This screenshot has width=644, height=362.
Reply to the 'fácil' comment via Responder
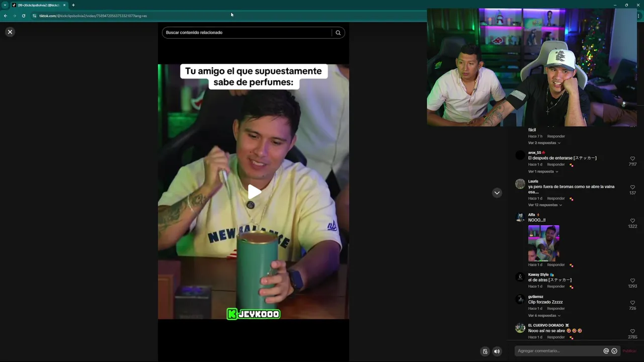[556, 136]
